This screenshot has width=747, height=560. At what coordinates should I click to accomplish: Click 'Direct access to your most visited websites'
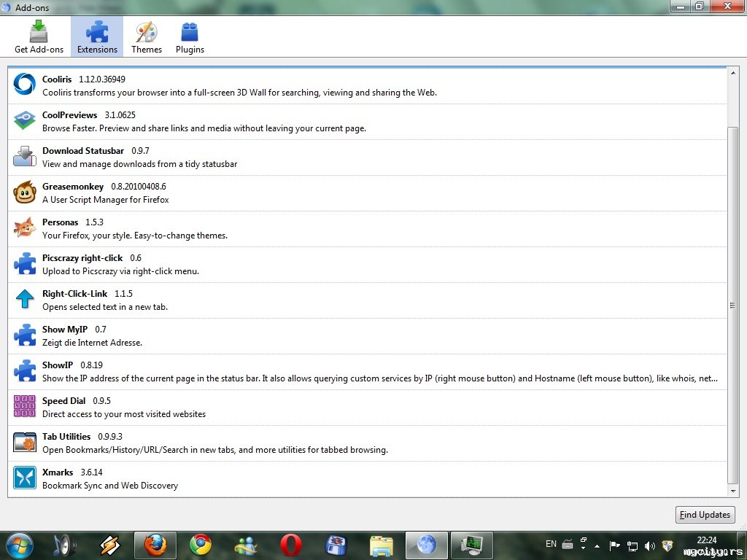[124, 414]
